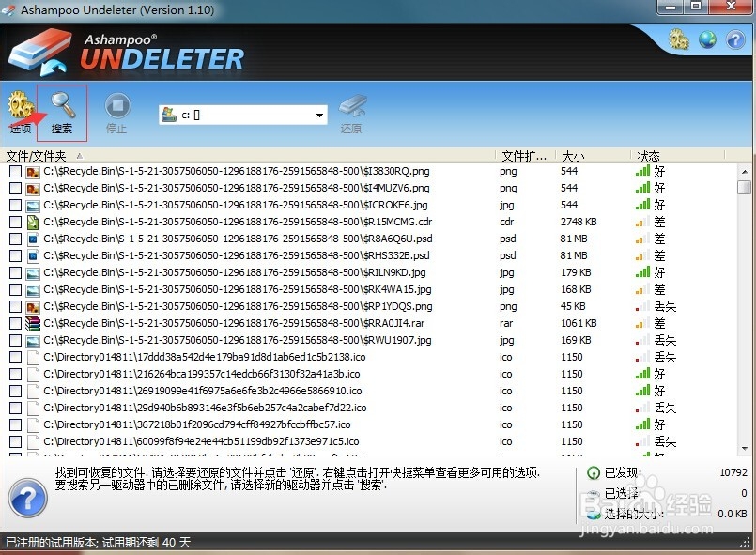Click scrollbar down arrow of file list
This screenshot has width=756, height=555.
[x=745, y=449]
